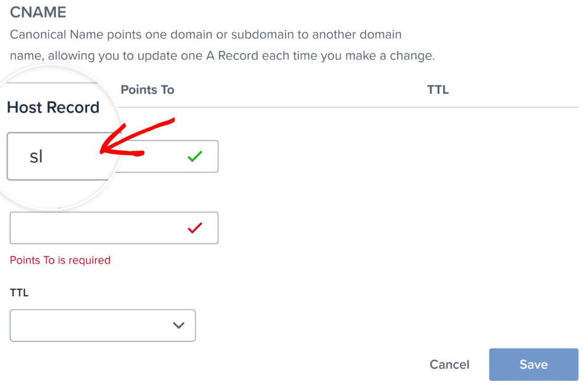Click the magnified Host Record label
The width and height of the screenshot is (588, 385).
click(x=53, y=107)
